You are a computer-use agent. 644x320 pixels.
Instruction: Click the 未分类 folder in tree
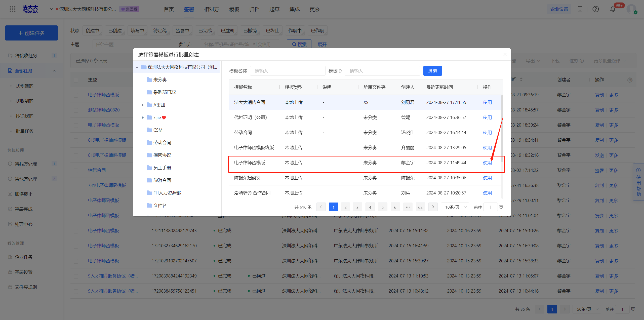click(x=160, y=79)
